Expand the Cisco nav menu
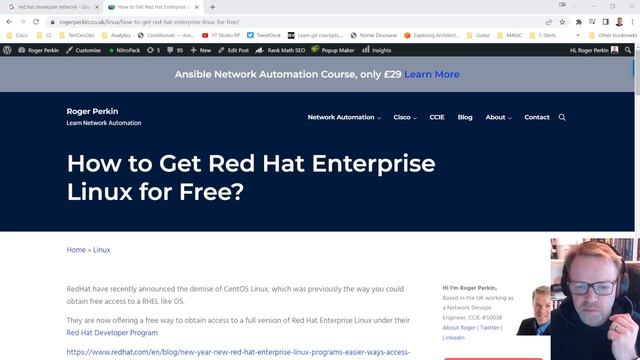This screenshot has height=360, width=640. pyautogui.click(x=405, y=117)
